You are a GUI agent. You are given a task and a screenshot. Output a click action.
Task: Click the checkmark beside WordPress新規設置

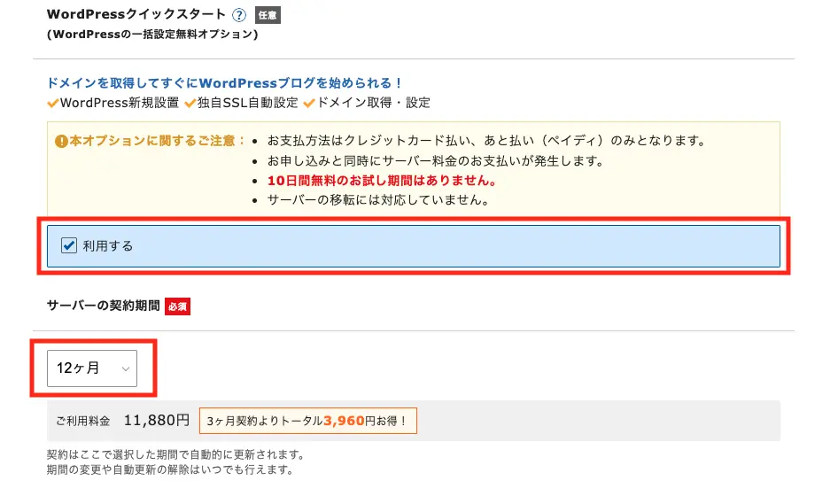click(x=52, y=103)
